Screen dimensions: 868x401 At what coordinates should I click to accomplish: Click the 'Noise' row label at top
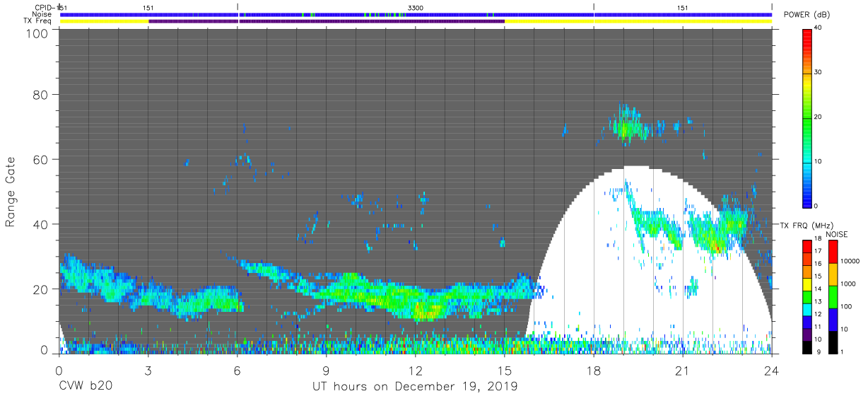pos(42,14)
